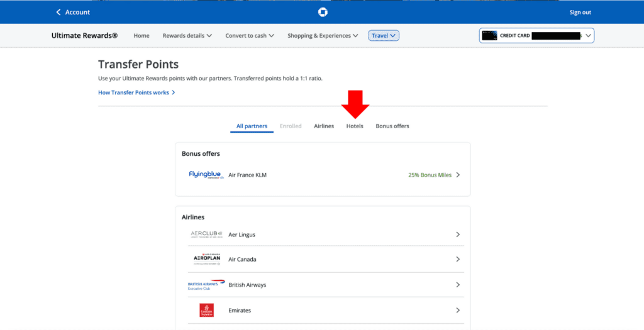644x330 pixels.
Task: Select Emirates partner name
Action: (x=240, y=311)
